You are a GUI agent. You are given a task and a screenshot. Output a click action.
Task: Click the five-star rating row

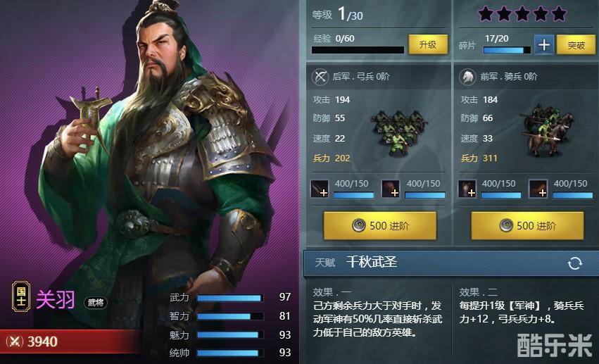pos(522,14)
